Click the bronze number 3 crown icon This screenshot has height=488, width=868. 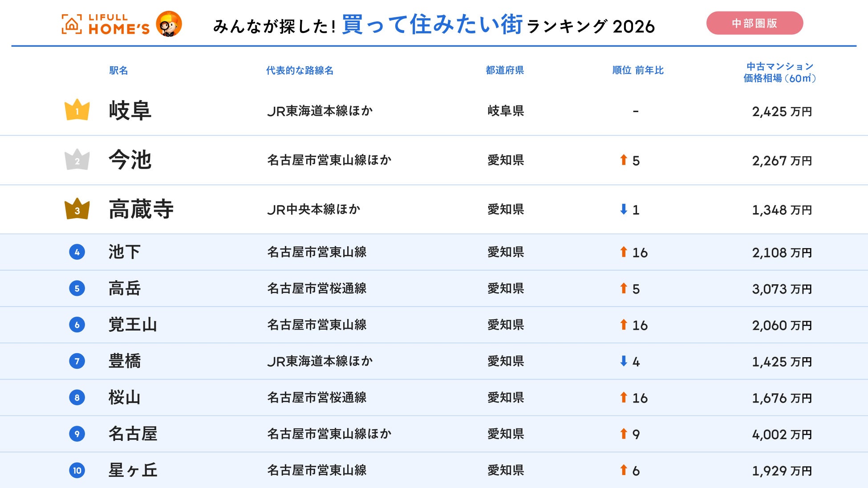tap(77, 209)
